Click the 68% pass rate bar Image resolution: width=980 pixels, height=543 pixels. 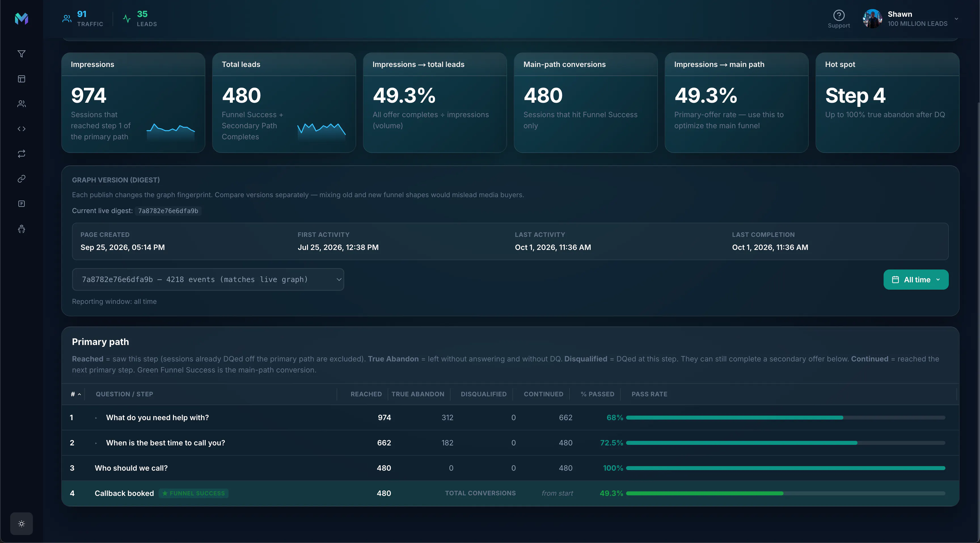pos(785,418)
